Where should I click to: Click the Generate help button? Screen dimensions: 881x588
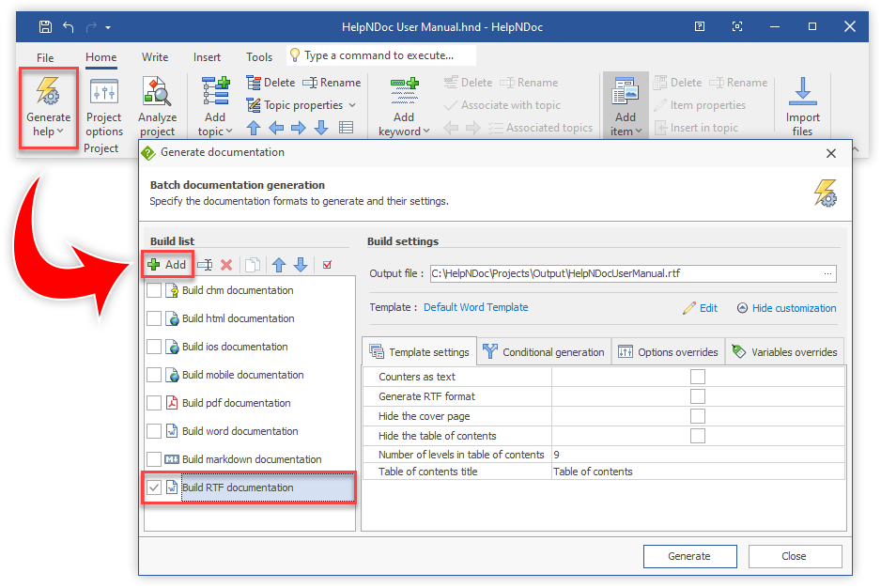point(48,107)
